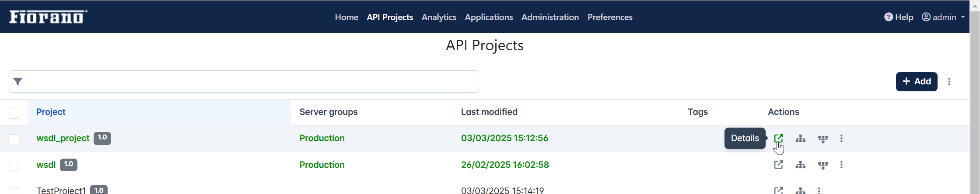This screenshot has height=194, width=980.
Task: Open Details for wsdl_project
Action: tap(778, 138)
